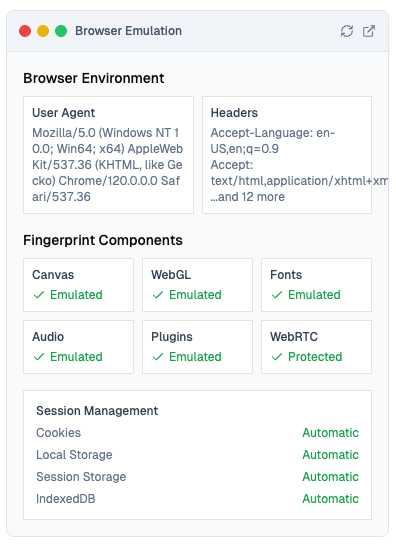396x546 pixels.
Task: Click the Audio card checkmark icon
Action: tap(39, 357)
